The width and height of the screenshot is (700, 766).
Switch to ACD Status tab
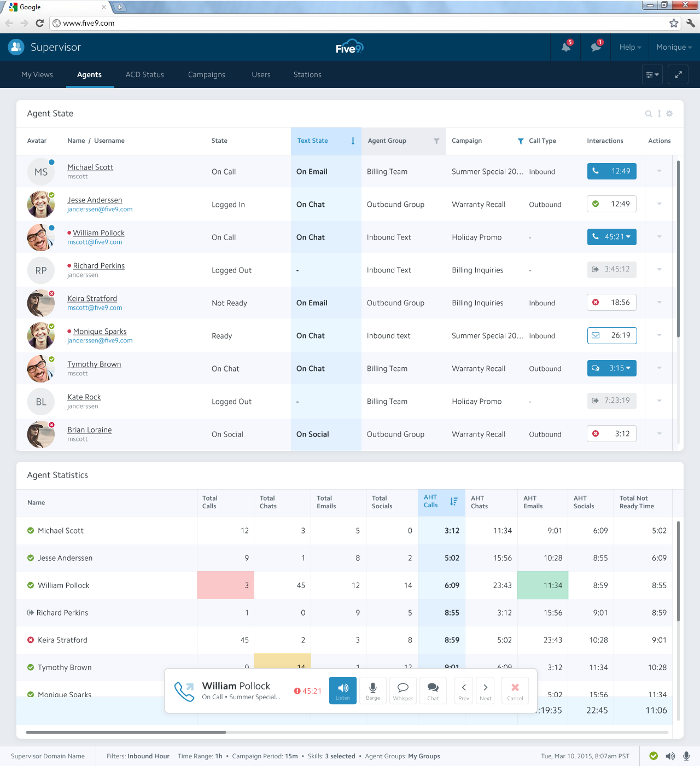(x=145, y=74)
